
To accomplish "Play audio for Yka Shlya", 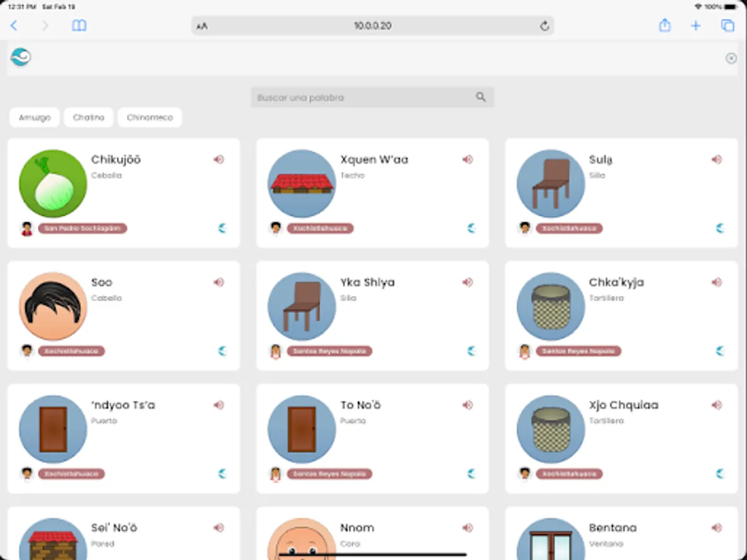I will coord(467,282).
